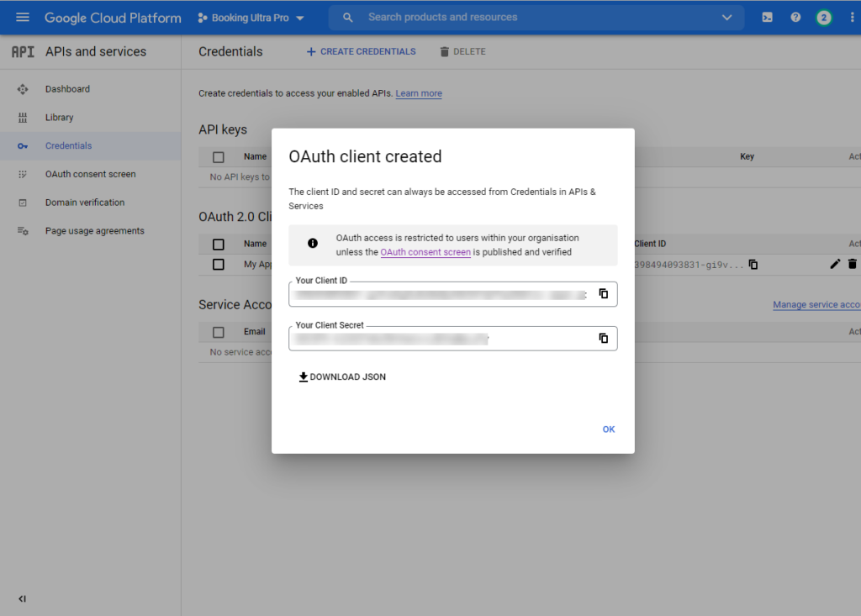The width and height of the screenshot is (861, 616).
Task: Click OAuth consent screen link in dialog
Action: coord(425,252)
